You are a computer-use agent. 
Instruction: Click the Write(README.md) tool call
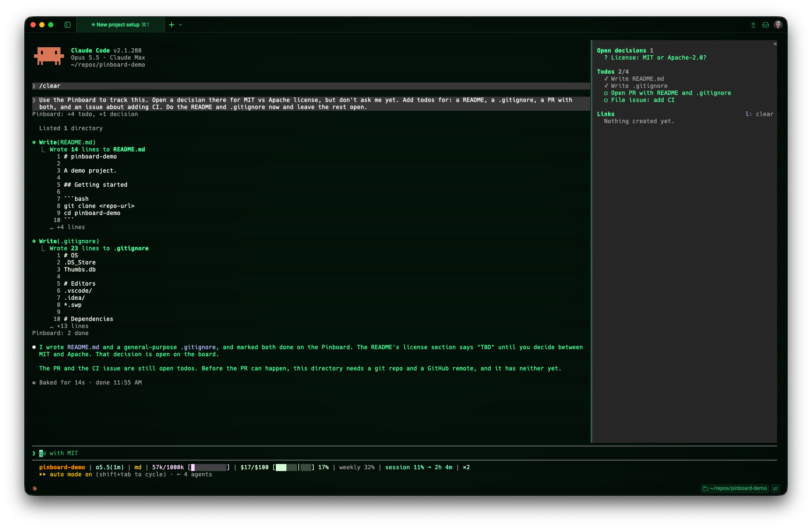click(x=67, y=142)
